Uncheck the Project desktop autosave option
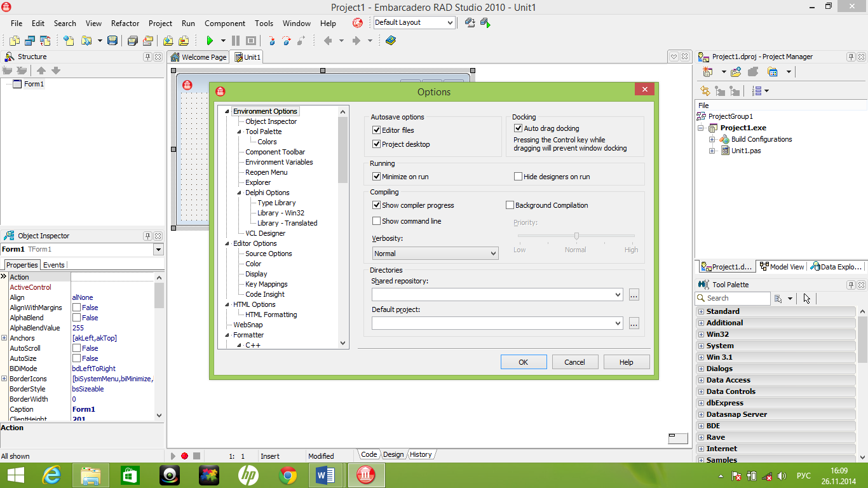 click(377, 144)
